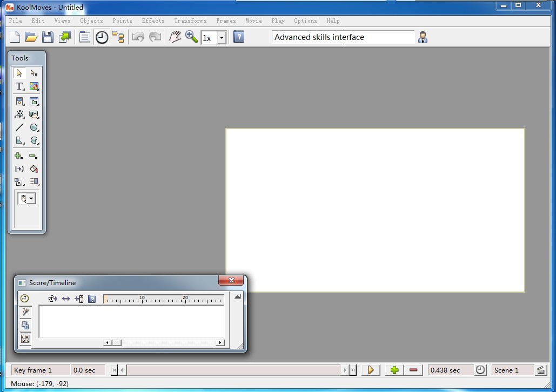This screenshot has width=556, height=392.
Task: Choose the image import tool
Action: [34, 86]
